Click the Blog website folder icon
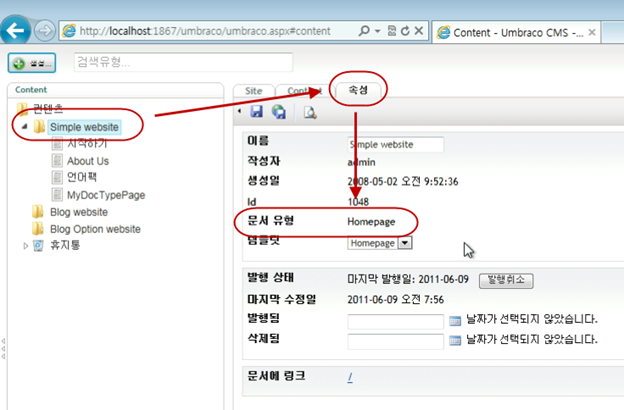 38,212
